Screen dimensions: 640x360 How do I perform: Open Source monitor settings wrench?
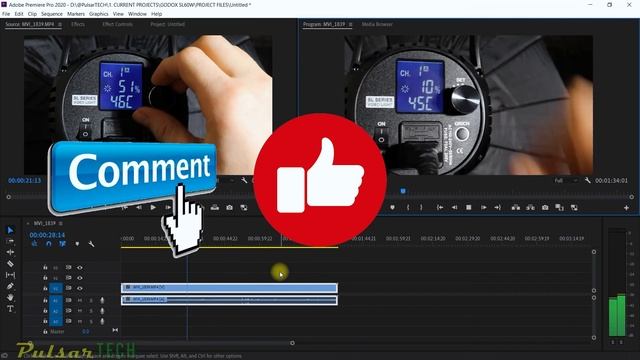point(244,180)
